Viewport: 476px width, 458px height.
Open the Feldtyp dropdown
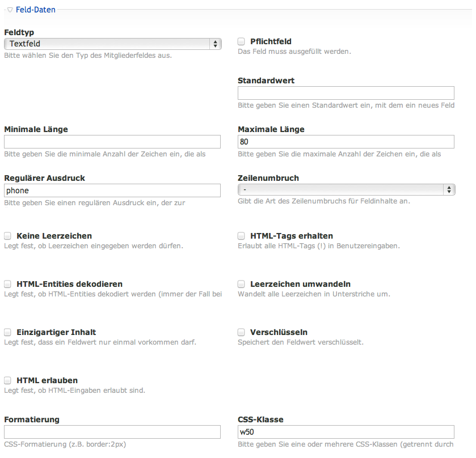tap(112, 44)
